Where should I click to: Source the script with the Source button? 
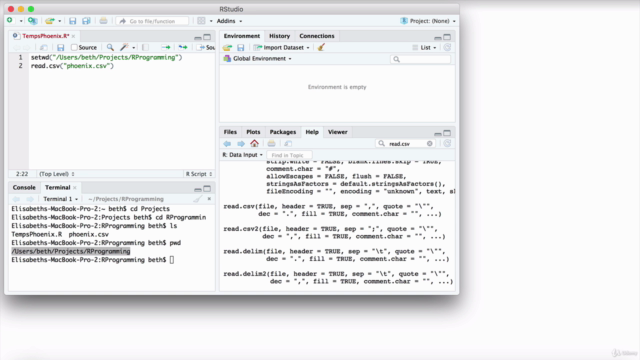pos(206,47)
